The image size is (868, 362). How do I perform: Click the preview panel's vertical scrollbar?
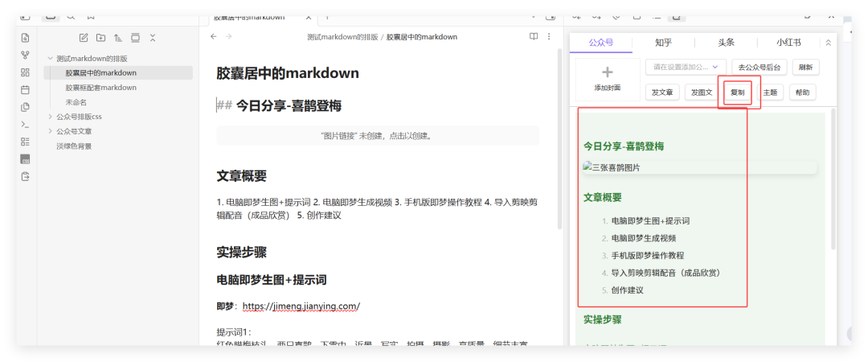[833, 178]
